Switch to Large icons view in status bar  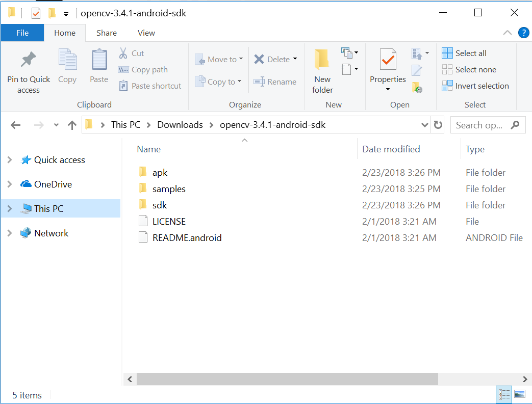pos(520,394)
